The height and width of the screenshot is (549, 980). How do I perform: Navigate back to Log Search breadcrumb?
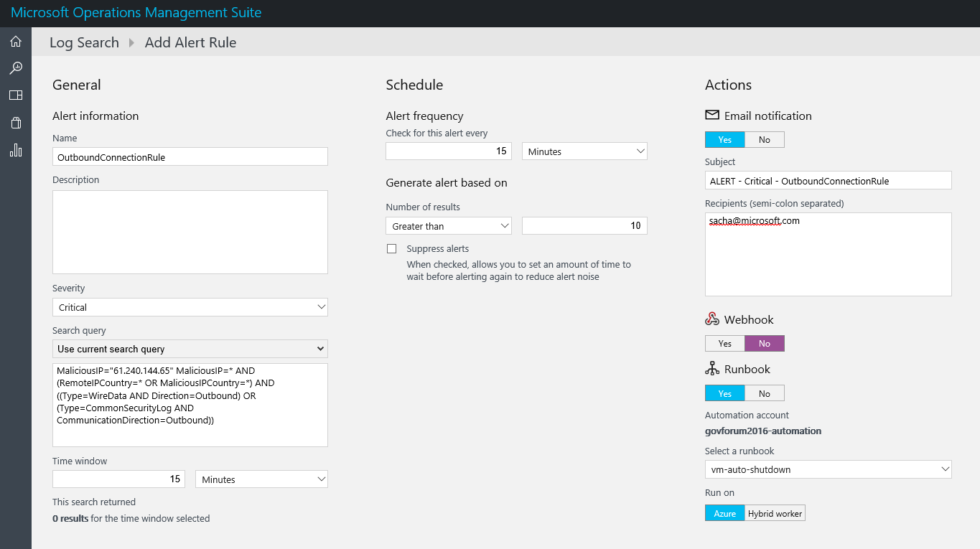tap(84, 42)
